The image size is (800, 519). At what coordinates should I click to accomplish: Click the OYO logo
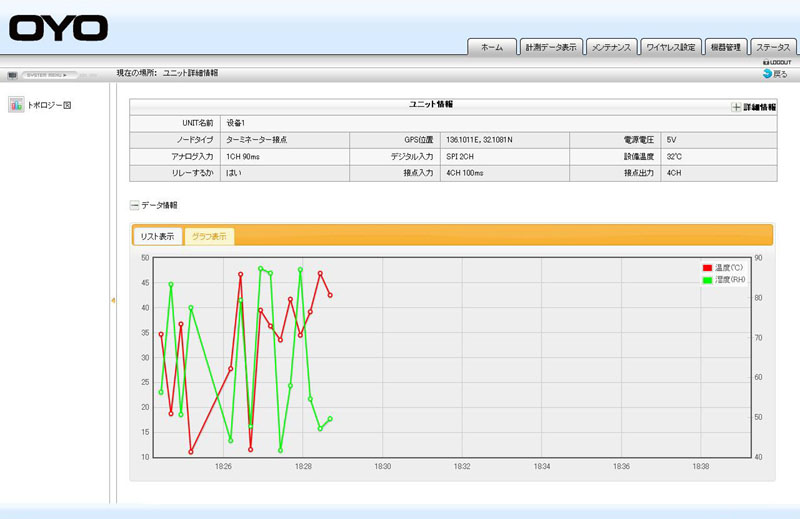(x=58, y=28)
